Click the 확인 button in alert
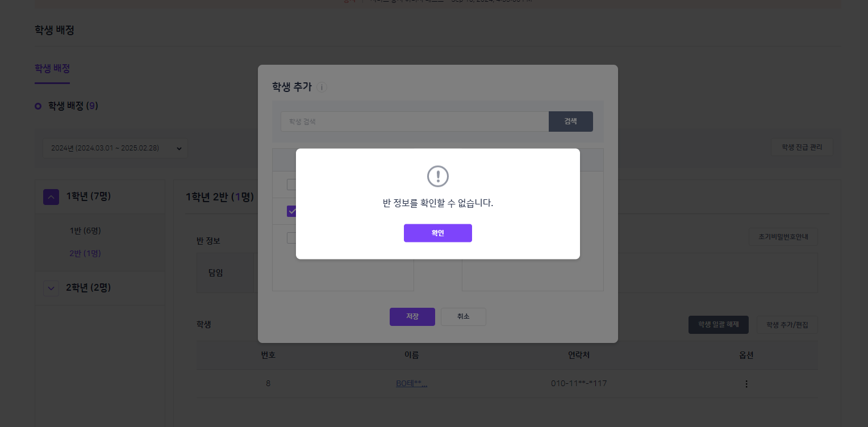 tap(437, 233)
